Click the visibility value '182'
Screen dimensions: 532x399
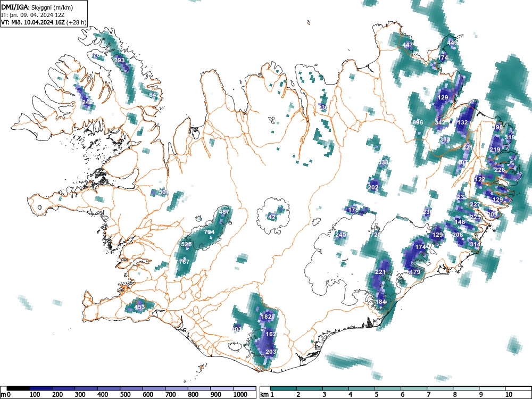[x=267, y=317]
